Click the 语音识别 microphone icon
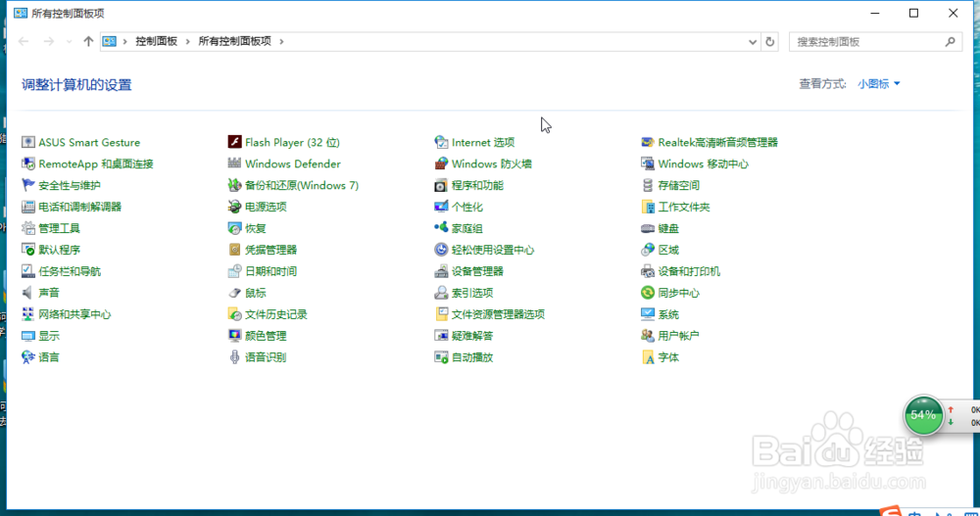The image size is (980, 516). coord(234,357)
